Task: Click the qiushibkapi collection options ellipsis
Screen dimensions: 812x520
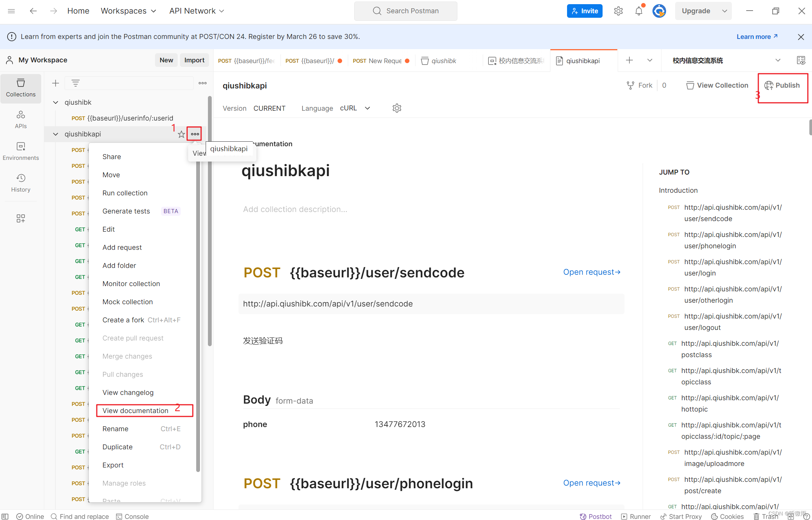Action: coord(195,134)
